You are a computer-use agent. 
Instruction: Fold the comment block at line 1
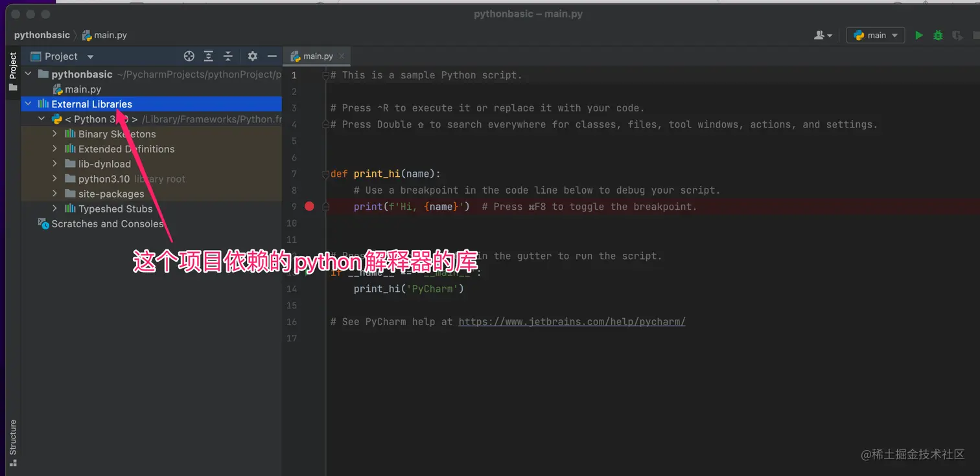(x=326, y=75)
